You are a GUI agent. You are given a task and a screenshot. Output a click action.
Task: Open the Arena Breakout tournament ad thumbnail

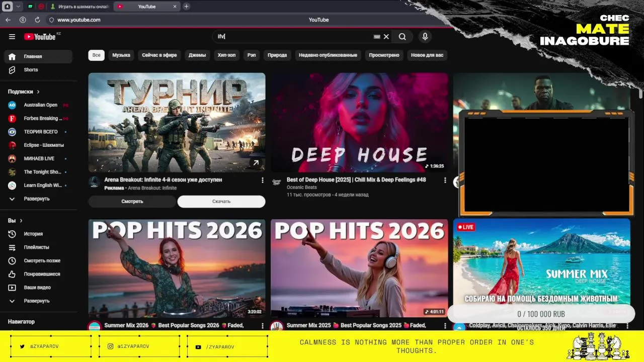point(177,123)
